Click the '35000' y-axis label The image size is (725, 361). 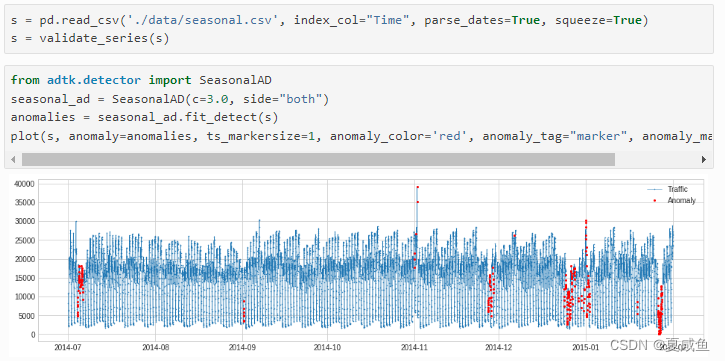[x=25, y=203]
